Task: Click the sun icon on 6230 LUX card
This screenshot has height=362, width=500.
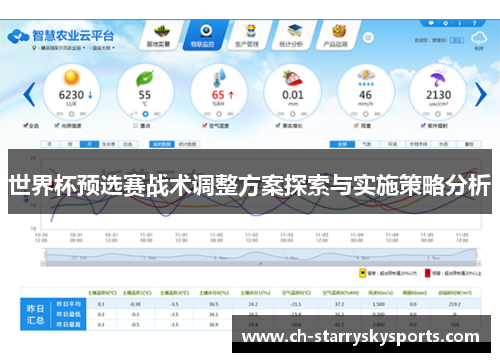Action: tap(71, 78)
